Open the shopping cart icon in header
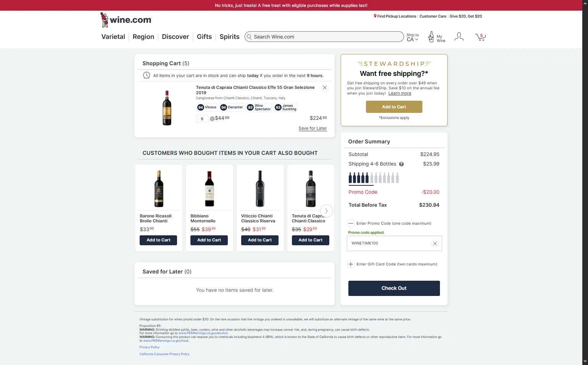This screenshot has height=365, width=588. tap(480, 37)
